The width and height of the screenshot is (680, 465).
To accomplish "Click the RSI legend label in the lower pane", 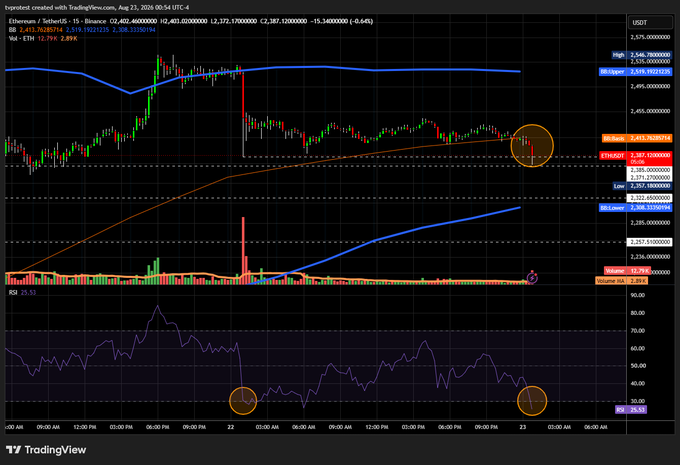I will pyautogui.click(x=13, y=292).
